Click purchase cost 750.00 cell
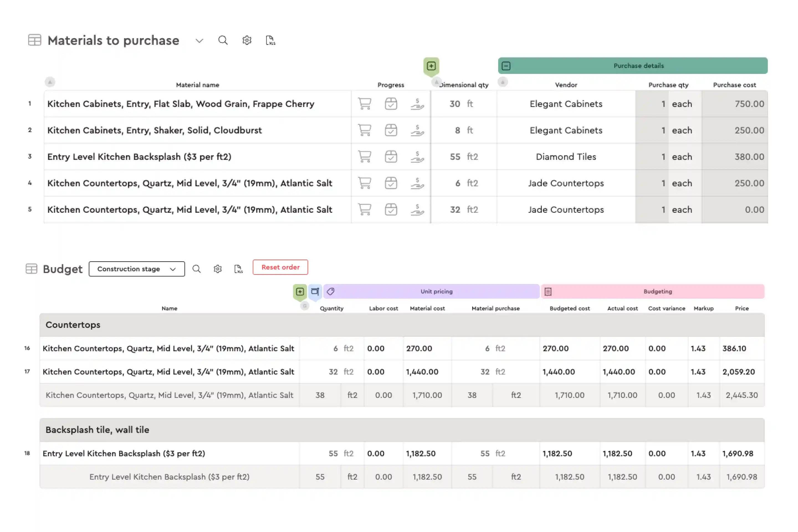Image resolution: width=798 pixels, height=532 pixels. coord(735,104)
